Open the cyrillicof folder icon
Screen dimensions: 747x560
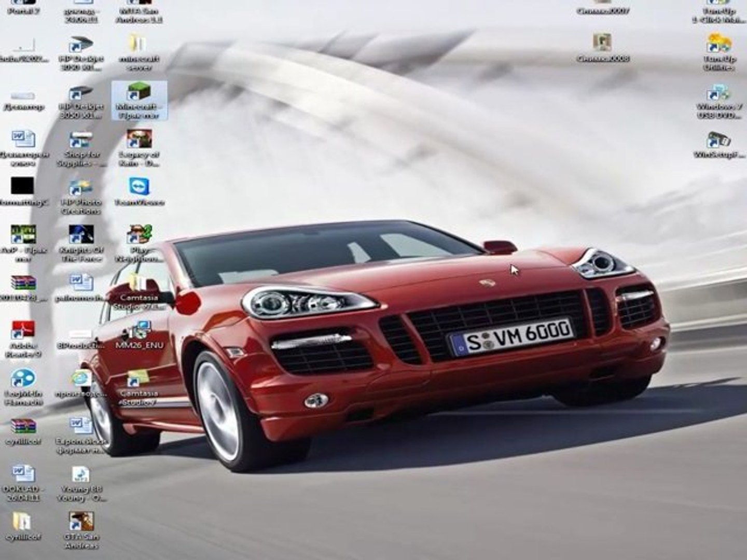point(22,527)
